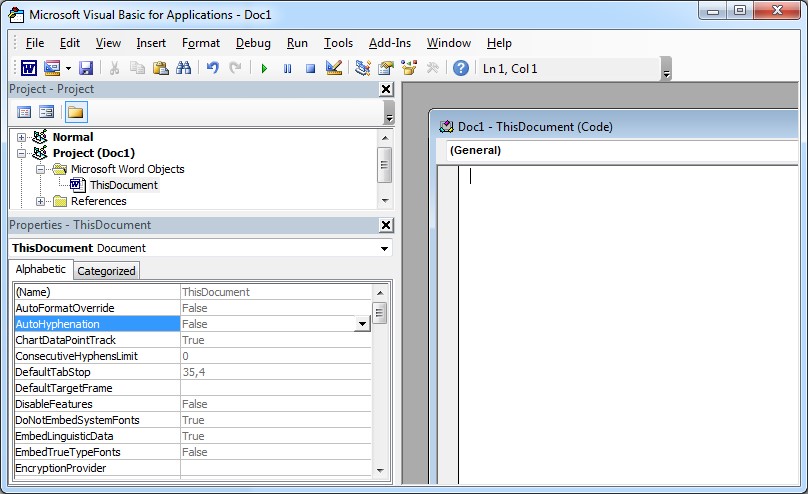Toggle Design Mode icon
Screen dimensions: 808x494
click(x=334, y=68)
